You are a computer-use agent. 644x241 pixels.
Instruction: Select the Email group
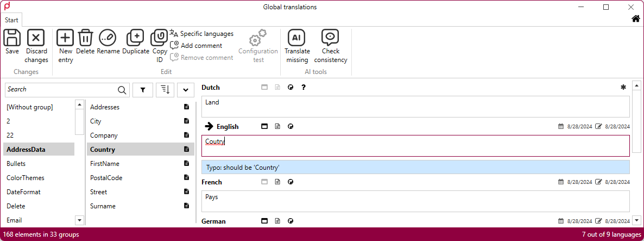39,220
